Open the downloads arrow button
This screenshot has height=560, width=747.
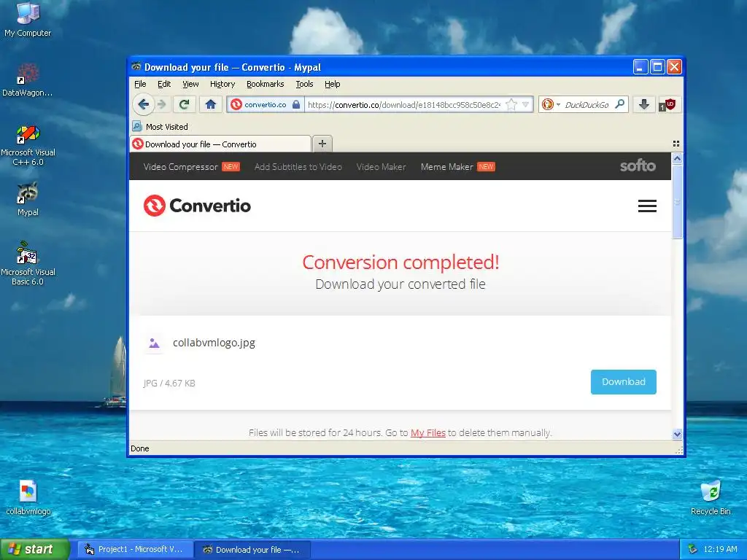point(644,104)
